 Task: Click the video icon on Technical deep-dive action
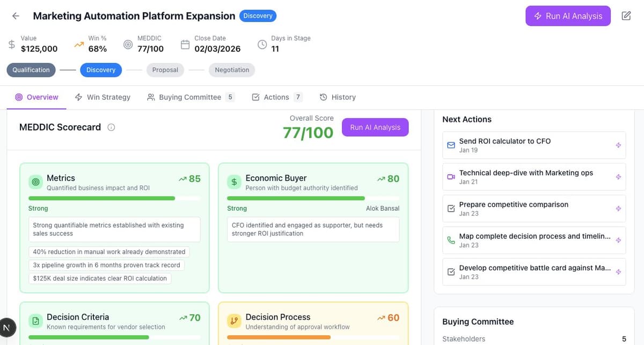(x=451, y=177)
